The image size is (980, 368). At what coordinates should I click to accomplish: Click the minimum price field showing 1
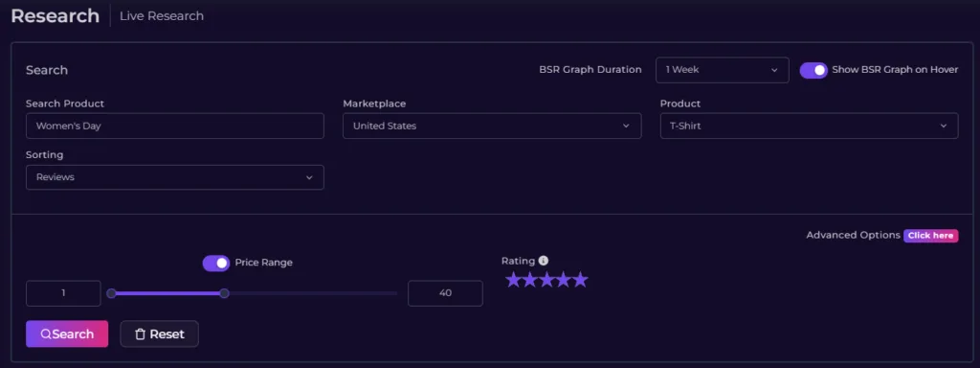click(63, 293)
